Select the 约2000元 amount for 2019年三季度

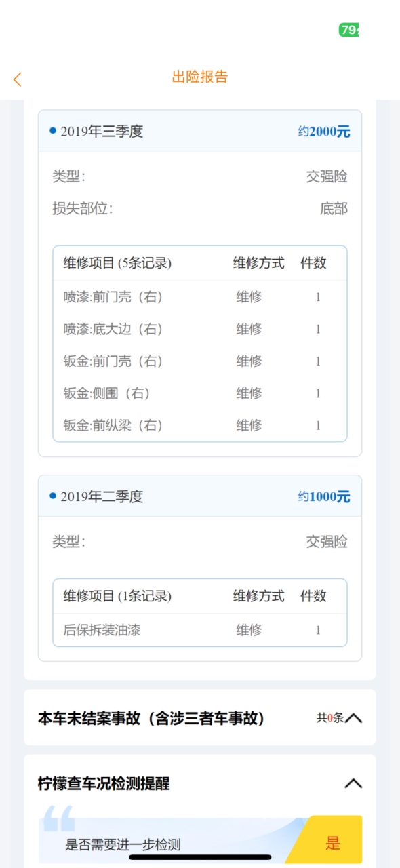click(x=324, y=132)
